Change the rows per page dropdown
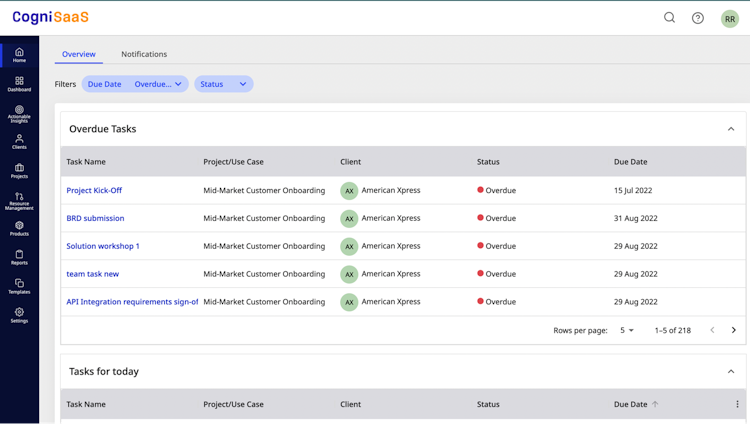 pyautogui.click(x=627, y=330)
